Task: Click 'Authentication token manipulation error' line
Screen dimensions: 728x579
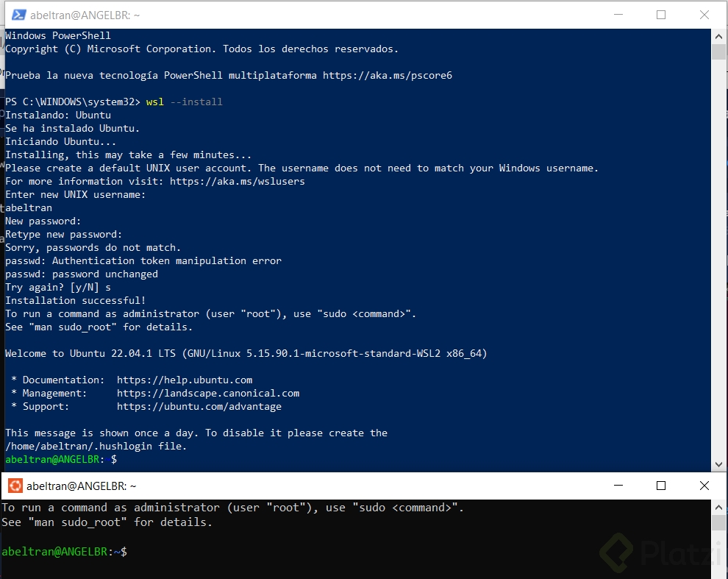Action: point(143,260)
